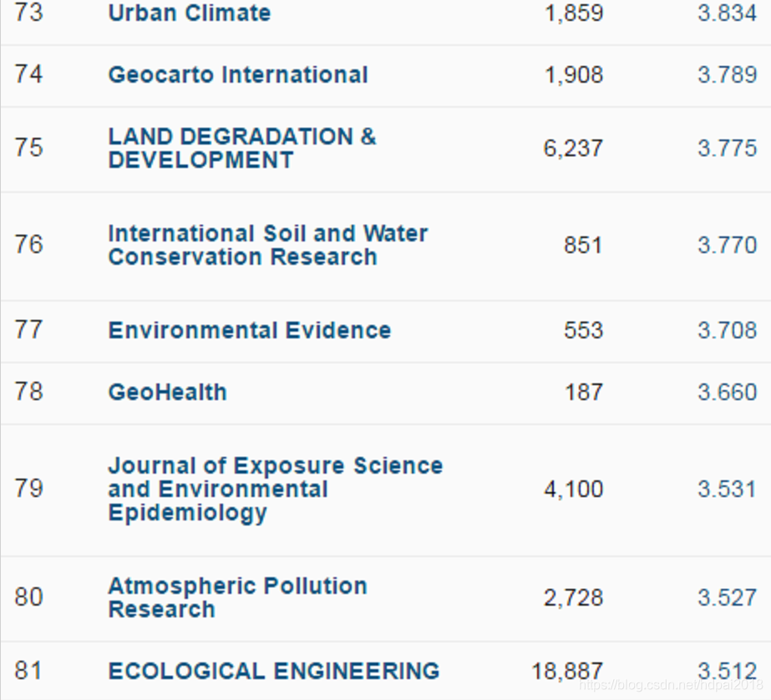The image size is (771, 700).
Task: Click total cites value 187
Action: (584, 393)
